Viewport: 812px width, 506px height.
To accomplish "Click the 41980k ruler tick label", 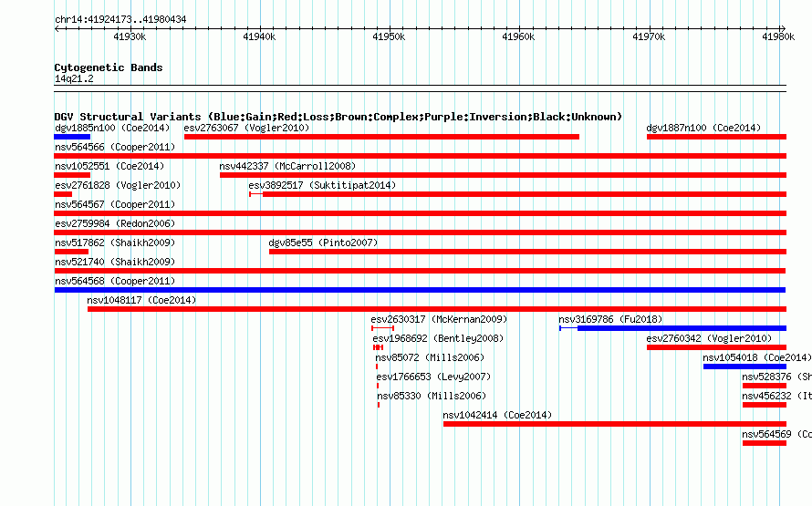I will (778, 36).
